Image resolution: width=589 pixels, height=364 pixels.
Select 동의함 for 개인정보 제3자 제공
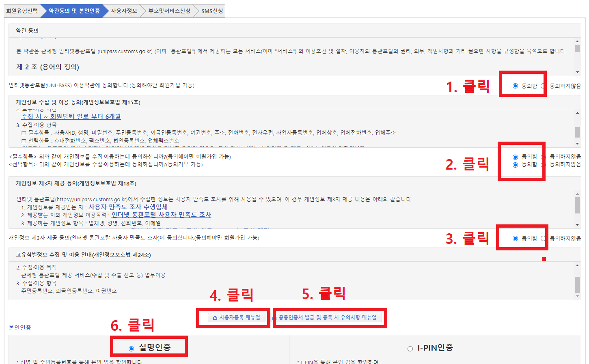515,238
